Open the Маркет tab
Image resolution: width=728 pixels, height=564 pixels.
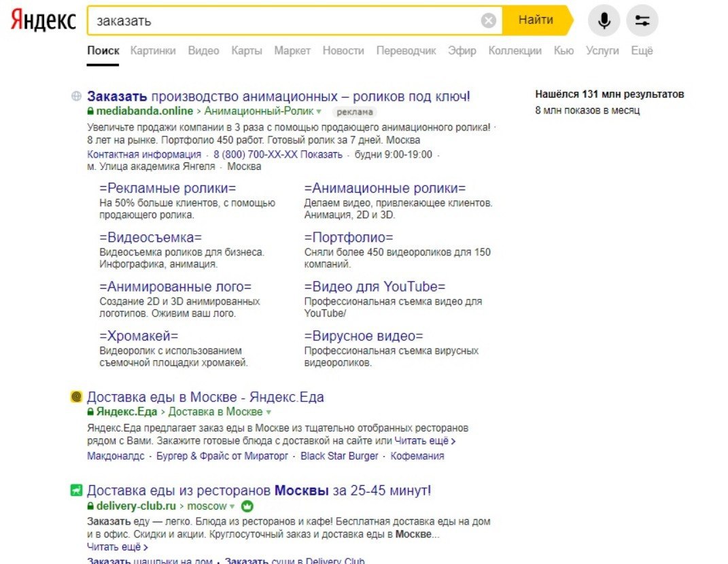292,50
